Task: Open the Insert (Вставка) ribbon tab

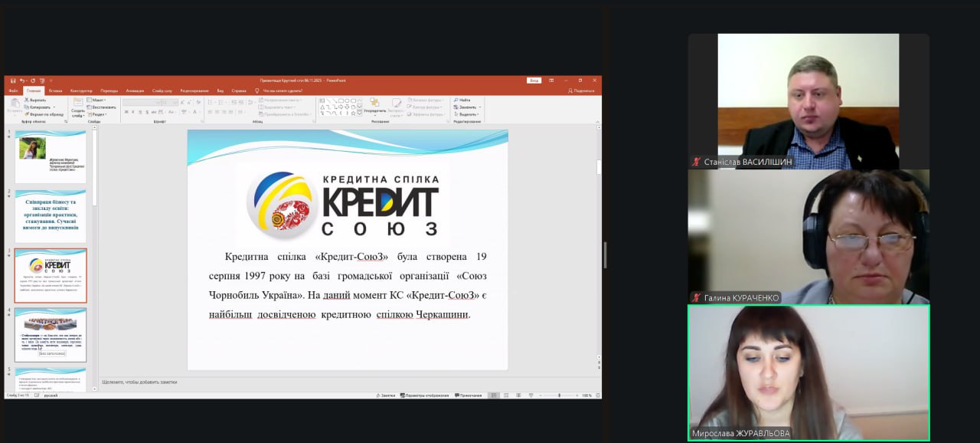Action: click(55, 90)
